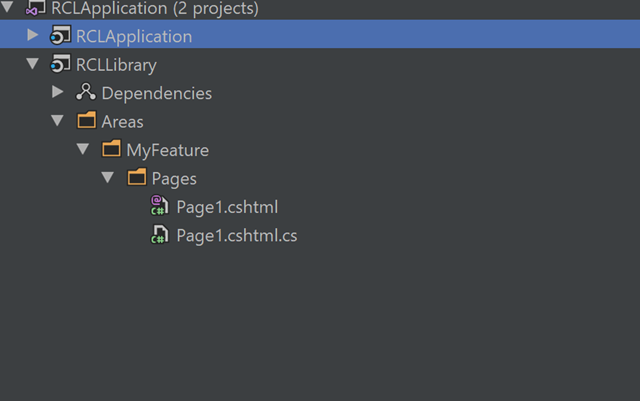This screenshot has height=401, width=640.
Task: Click the Dependencies node icon
Action: pyautogui.click(x=86, y=92)
